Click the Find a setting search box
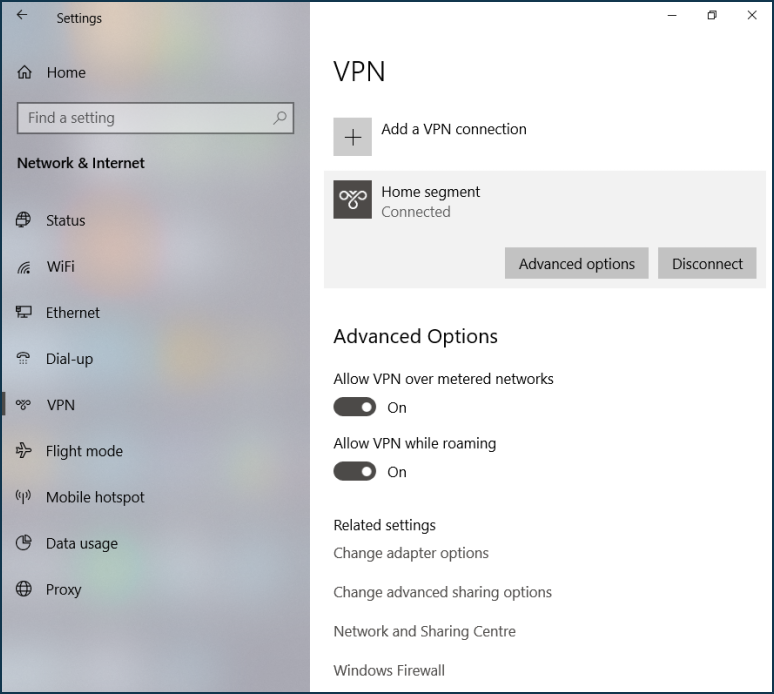 click(145, 118)
